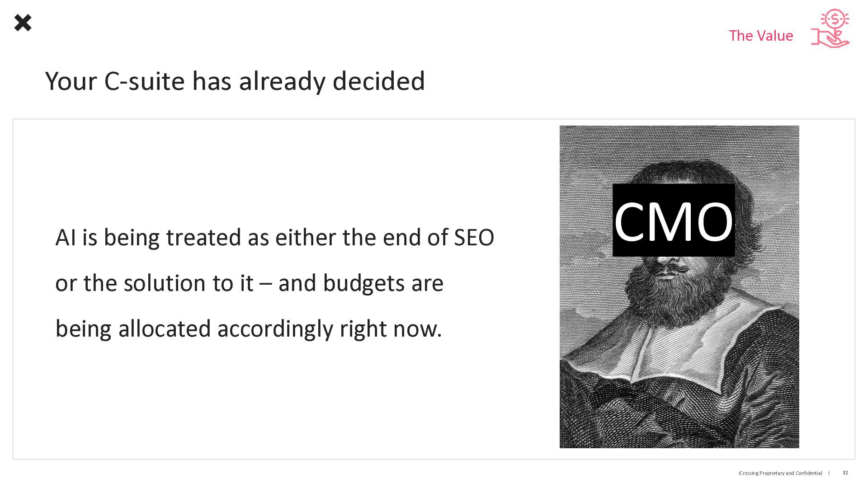Click the bearded man's engraved portrait
Image resolution: width=868 pixels, height=488 pixels.
(679, 287)
